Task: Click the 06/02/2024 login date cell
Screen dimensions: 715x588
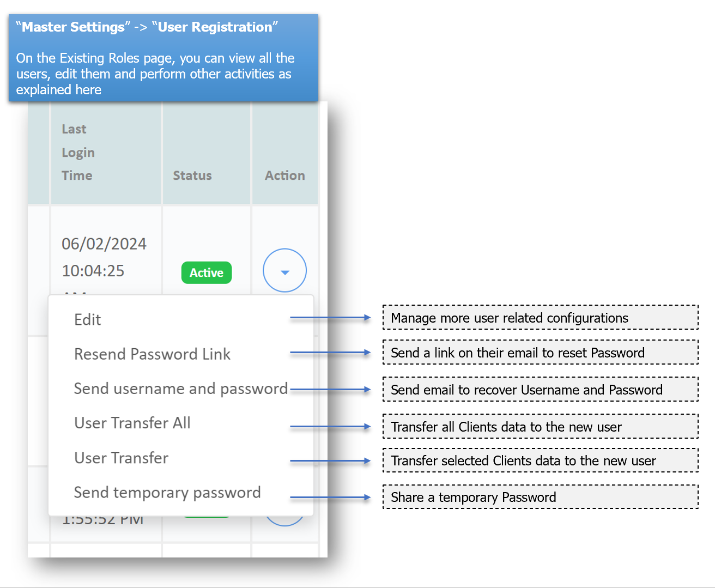Action: (104, 244)
